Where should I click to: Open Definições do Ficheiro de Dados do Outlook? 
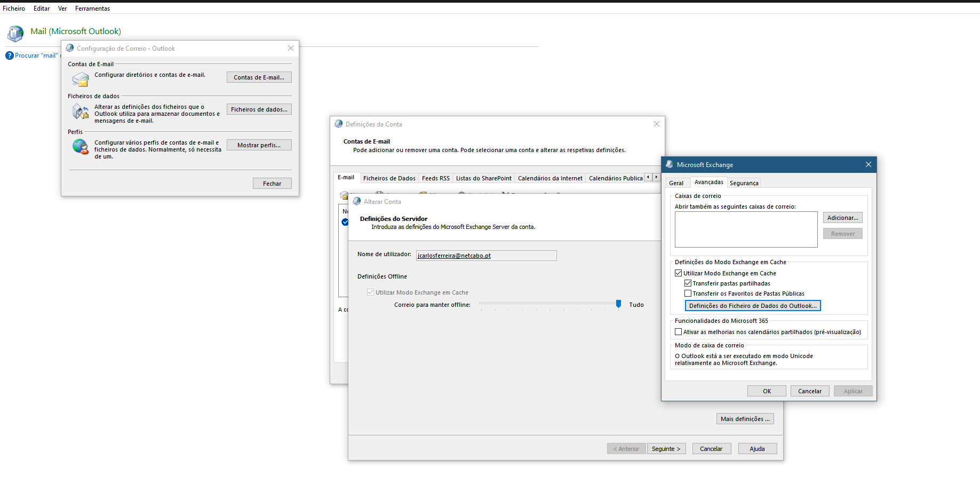click(x=753, y=306)
